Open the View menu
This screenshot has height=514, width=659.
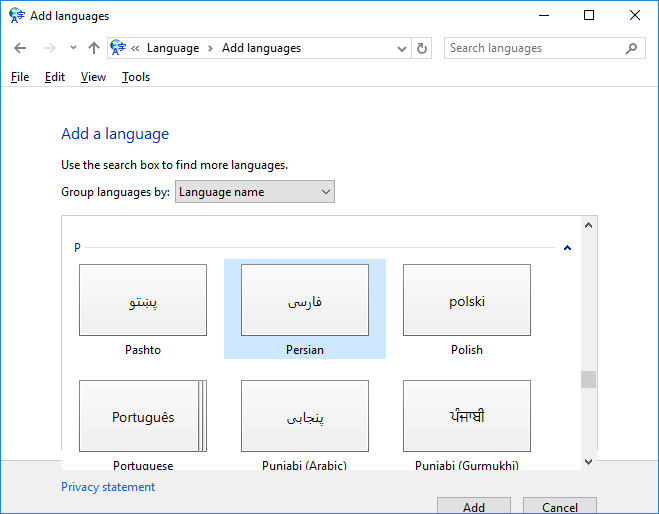93,77
